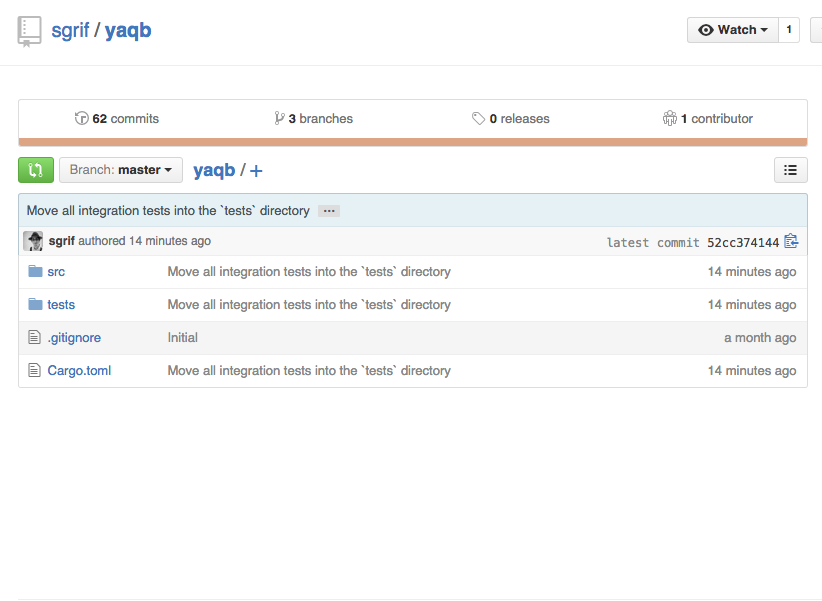
Task: Click the branches fork icon
Action: pyautogui.click(x=279, y=119)
